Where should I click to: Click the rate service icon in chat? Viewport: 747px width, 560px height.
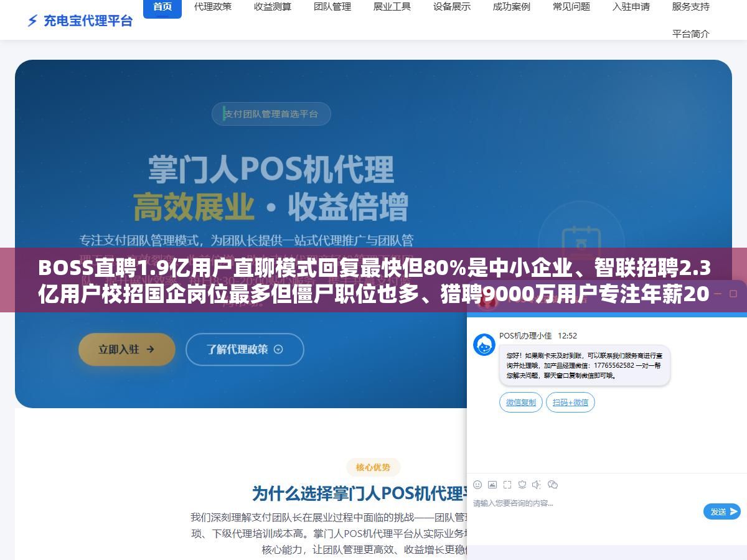(522, 484)
